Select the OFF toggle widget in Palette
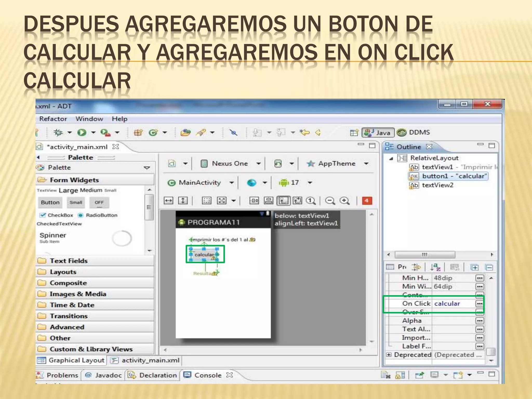The image size is (532, 399). 99,203
